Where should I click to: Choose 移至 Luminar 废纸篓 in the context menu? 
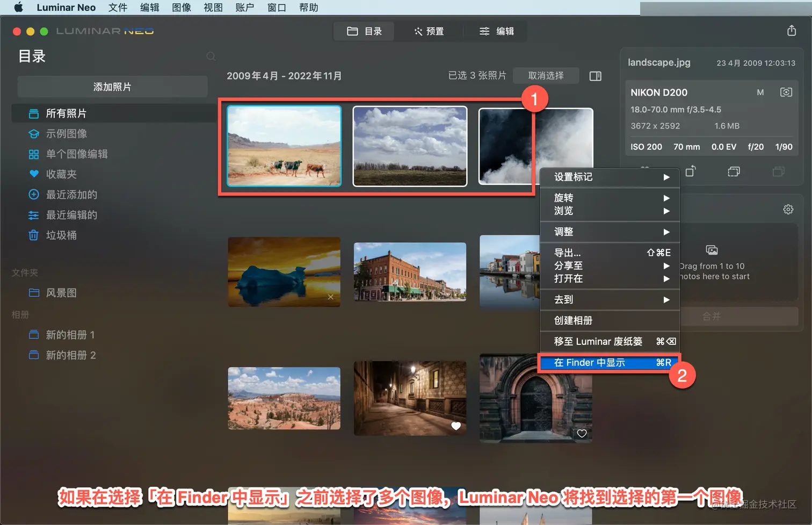tap(610, 341)
